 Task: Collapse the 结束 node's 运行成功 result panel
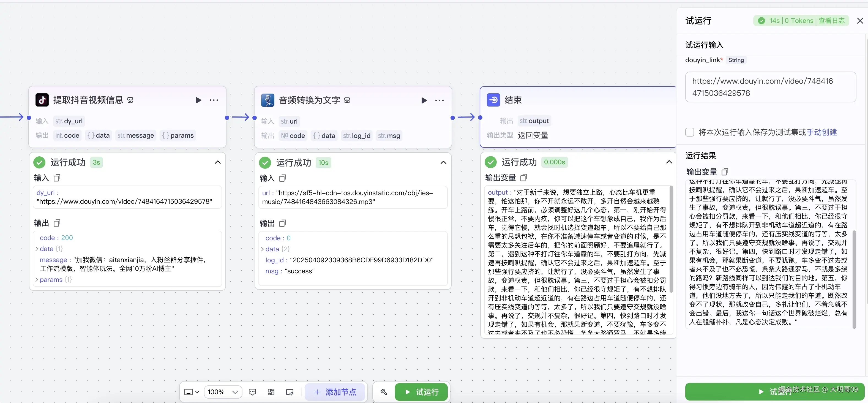(x=669, y=162)
